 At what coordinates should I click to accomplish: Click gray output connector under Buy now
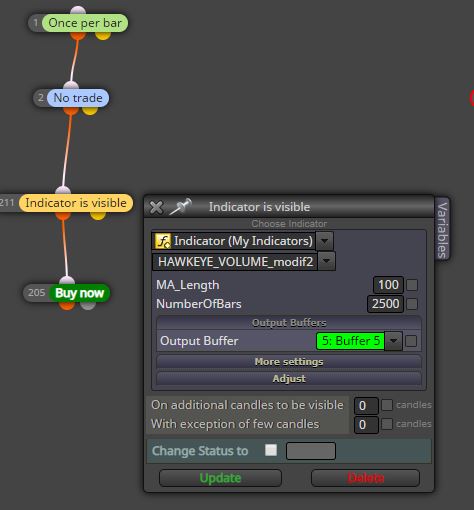(x=88, y=305)
